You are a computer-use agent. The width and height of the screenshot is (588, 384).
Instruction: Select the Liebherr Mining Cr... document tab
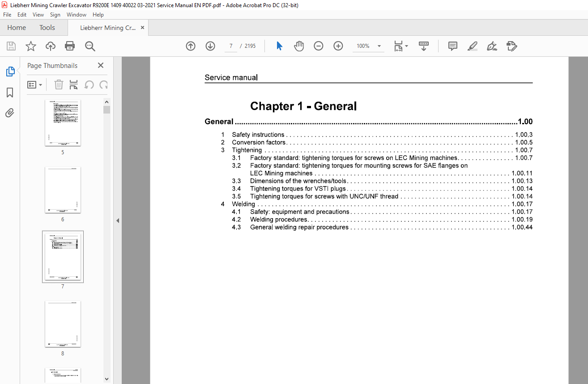click(108, 28)
